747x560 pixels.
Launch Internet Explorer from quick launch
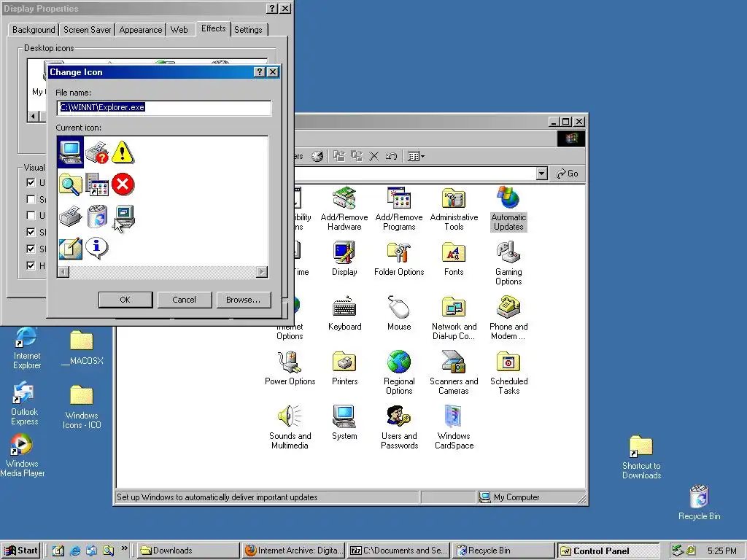click(x=75, y=551)
